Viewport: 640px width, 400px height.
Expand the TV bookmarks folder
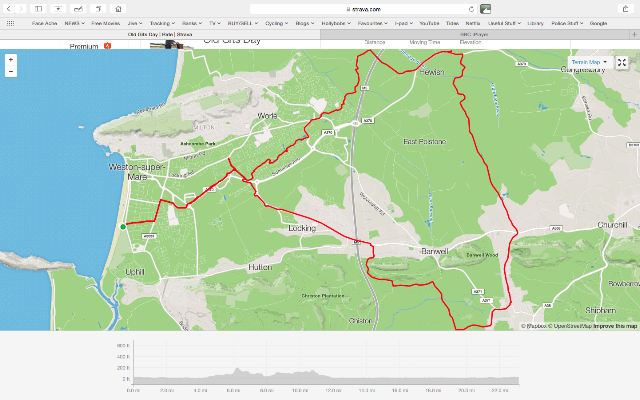click(x=215, y=23)
